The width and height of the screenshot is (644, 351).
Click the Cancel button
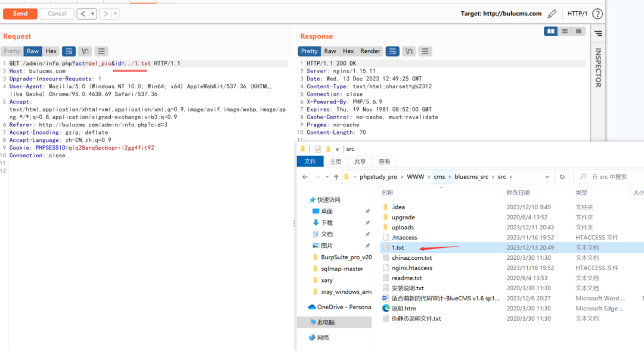(x=57, y=14)
